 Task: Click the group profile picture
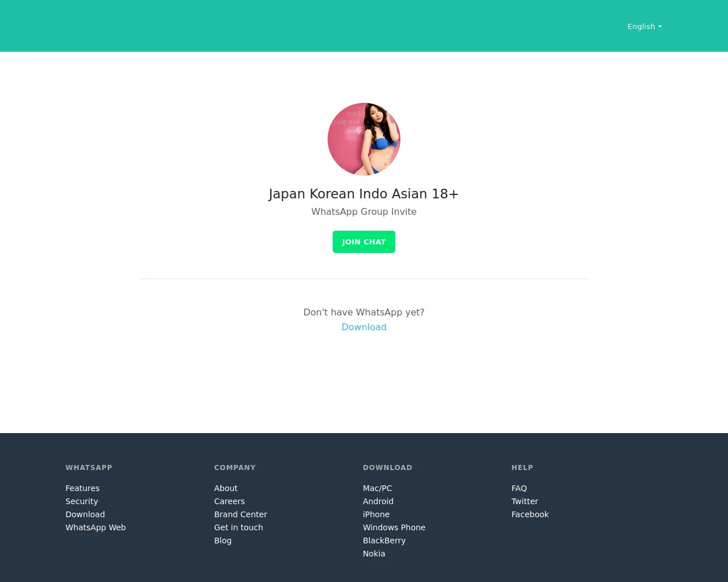tap(364, 139)
